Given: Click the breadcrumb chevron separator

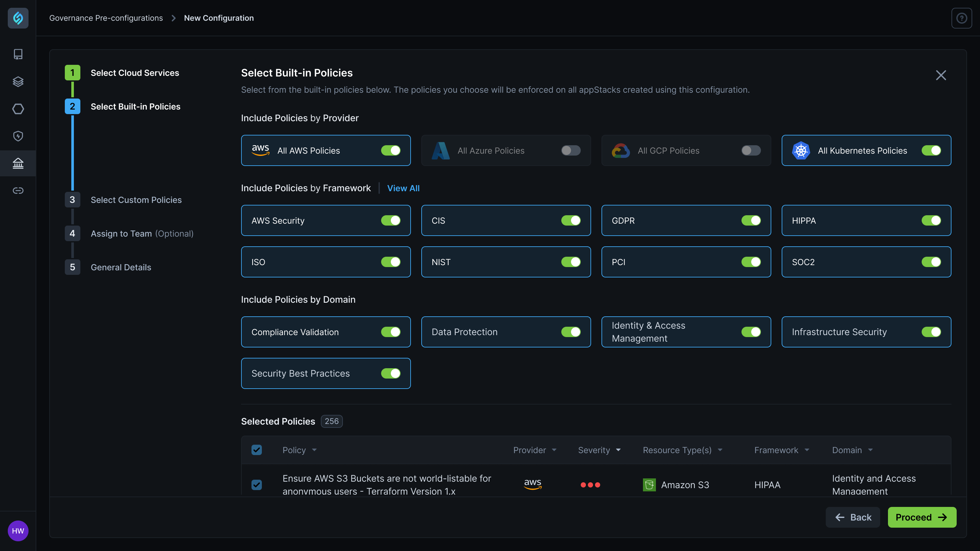Looking at the screenshot, I should tap(173, 18).
